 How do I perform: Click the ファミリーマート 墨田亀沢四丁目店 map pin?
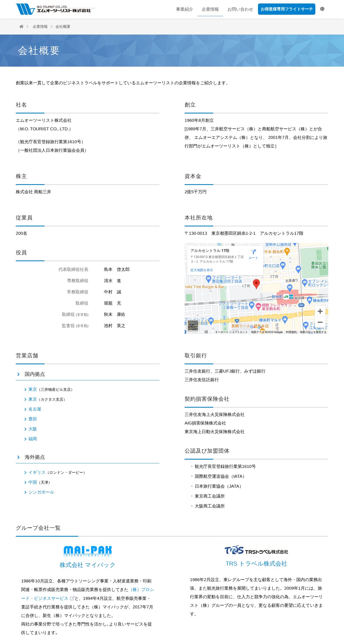coord(208,279)
